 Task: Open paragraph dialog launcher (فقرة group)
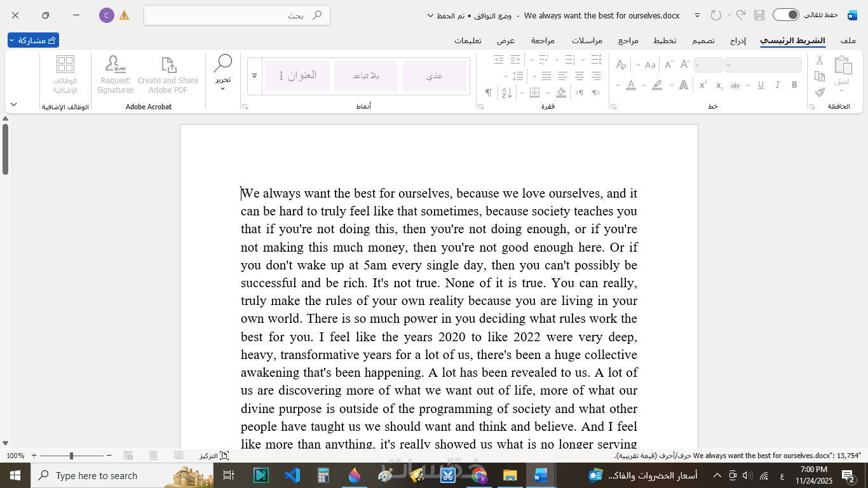click(481, 107)
